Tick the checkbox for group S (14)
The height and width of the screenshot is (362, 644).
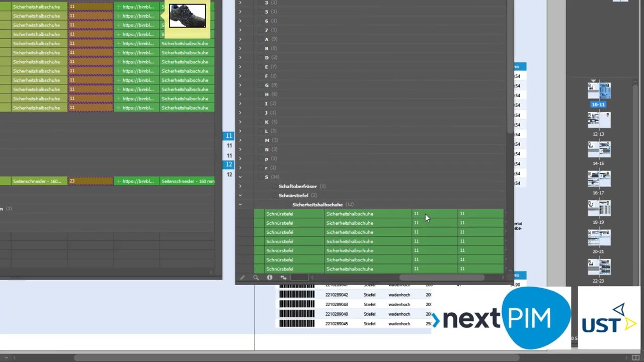pos(260,177)
